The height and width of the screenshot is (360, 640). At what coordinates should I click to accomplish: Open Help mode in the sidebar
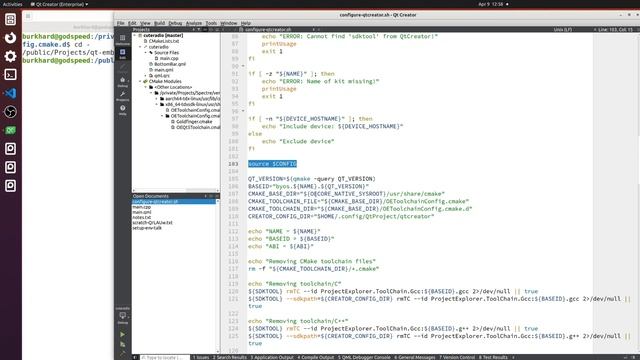122,110
